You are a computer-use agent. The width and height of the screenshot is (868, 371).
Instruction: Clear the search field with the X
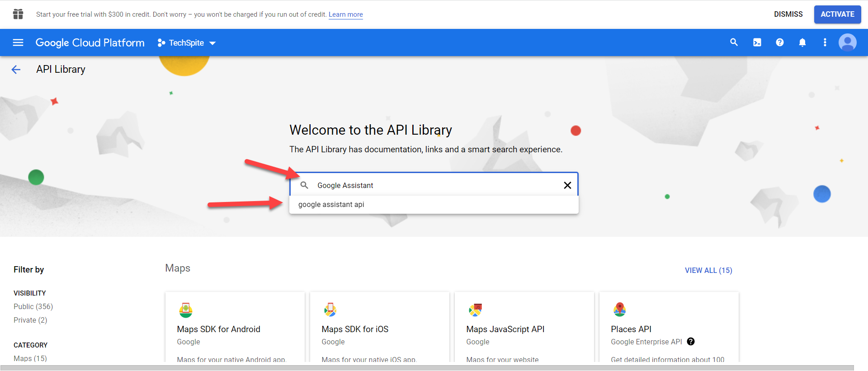pyautogui.click(x=567, y=185)
